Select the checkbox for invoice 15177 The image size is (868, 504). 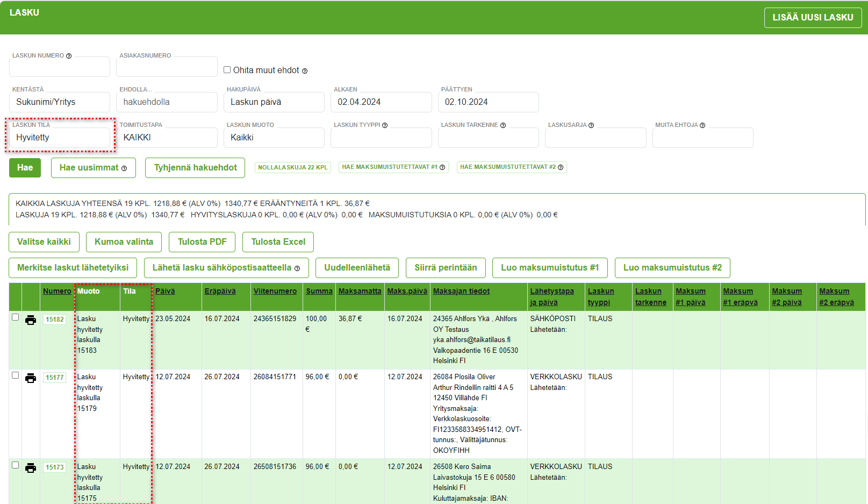pyautogui.click(x=16, y=375)
